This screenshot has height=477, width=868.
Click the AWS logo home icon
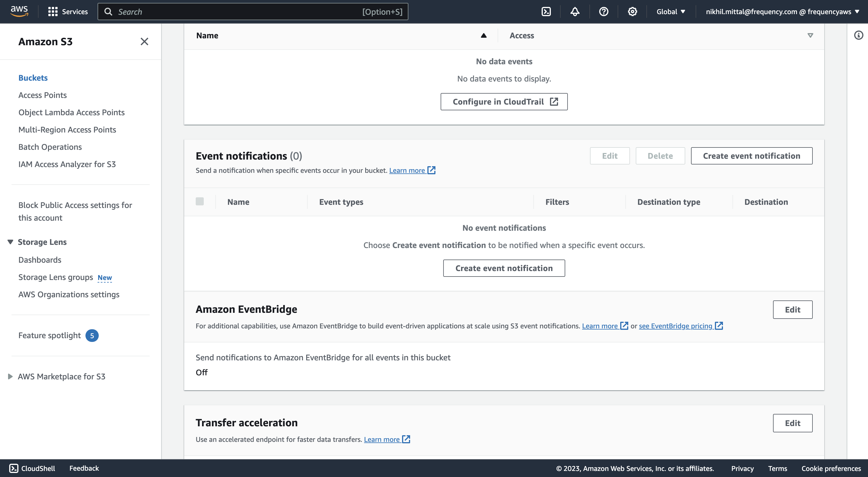point(19,11)
